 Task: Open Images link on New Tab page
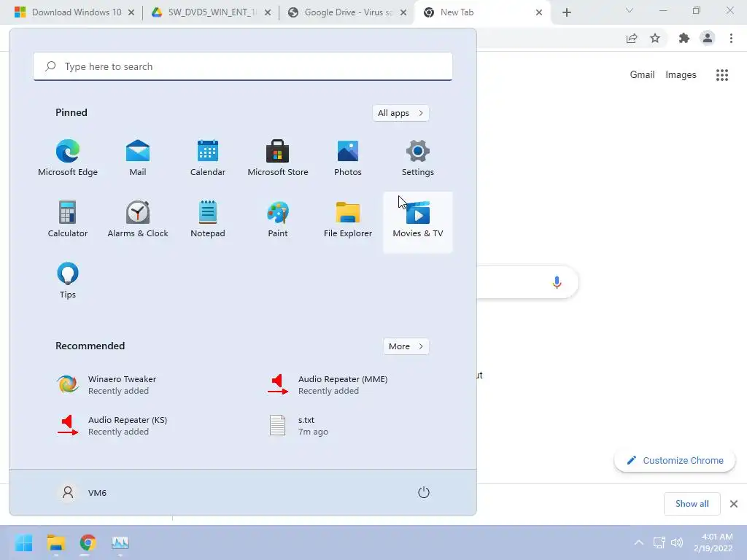tap(681, 75)
